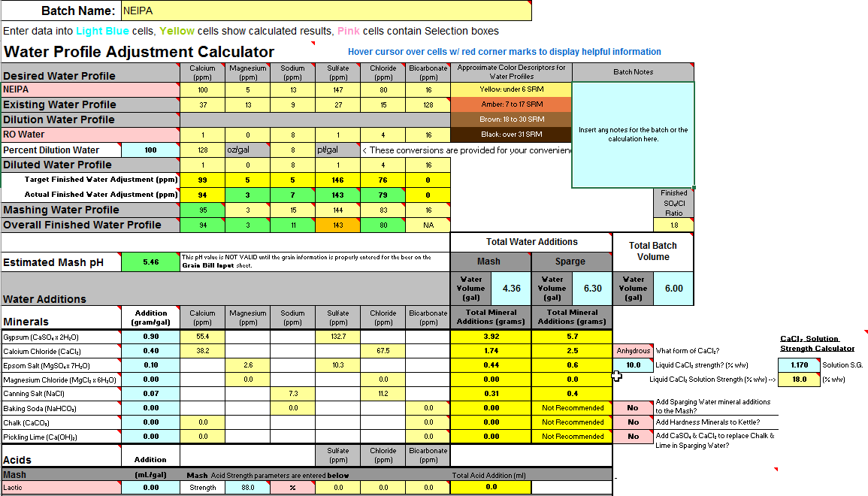This screenshot has height=496, width=868.
Task: Select the Black: over 31 SRM color descriptor
Action: [x=511, y=135]
